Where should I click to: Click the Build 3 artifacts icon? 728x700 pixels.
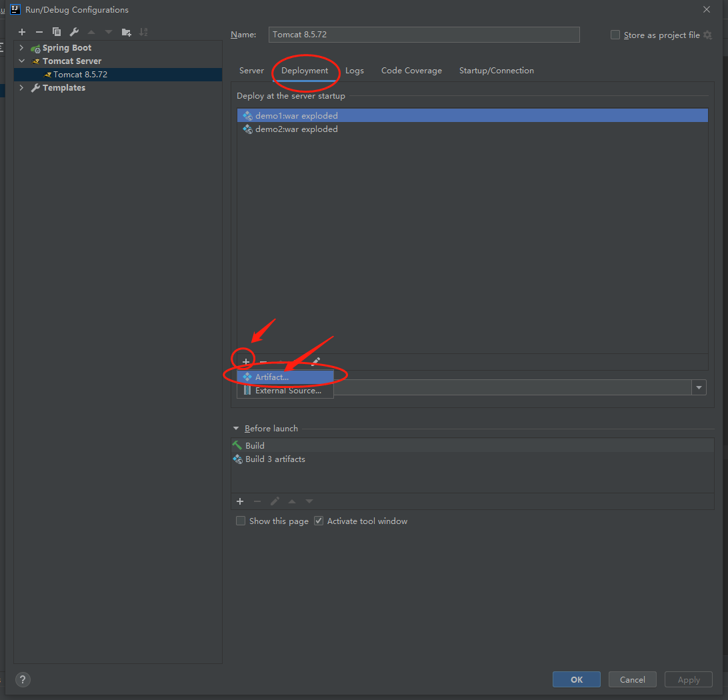pyautogui.click(x=238, y=459)
